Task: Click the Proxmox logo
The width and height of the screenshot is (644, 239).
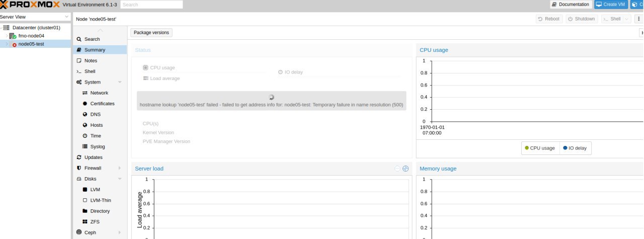Action: pyautogui.click(x=30, y=5)
